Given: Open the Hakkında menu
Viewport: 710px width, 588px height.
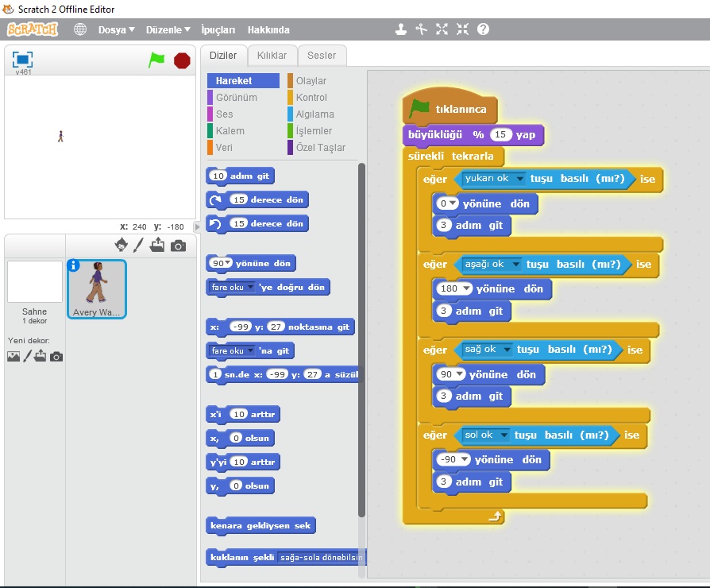Looking at the screenshot, I should [268, 30].
